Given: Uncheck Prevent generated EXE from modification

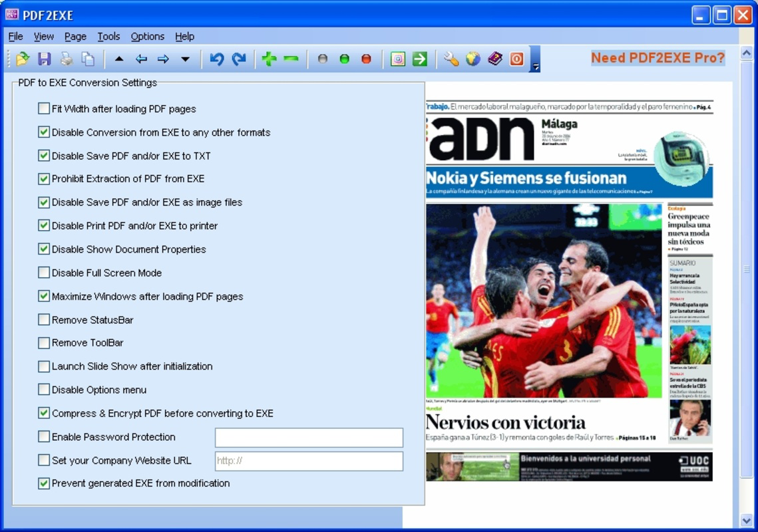Looking at the screenshot, I should [43, 483].
